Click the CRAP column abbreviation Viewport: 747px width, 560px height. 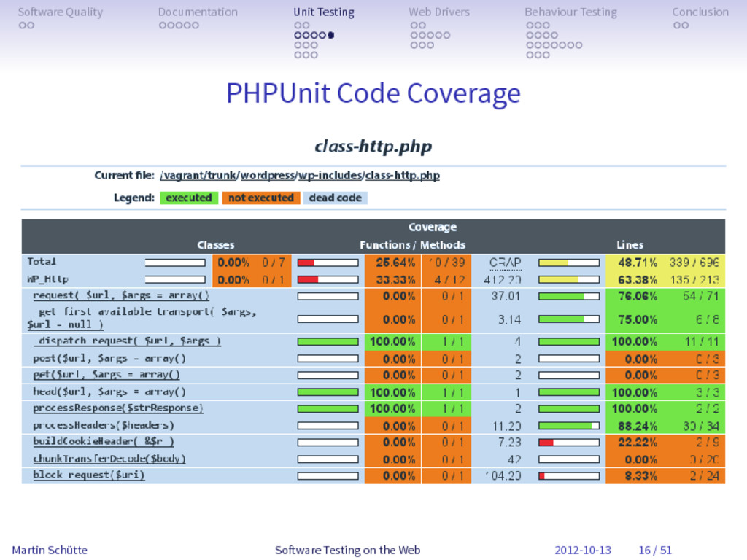click(x=506, y=262)
